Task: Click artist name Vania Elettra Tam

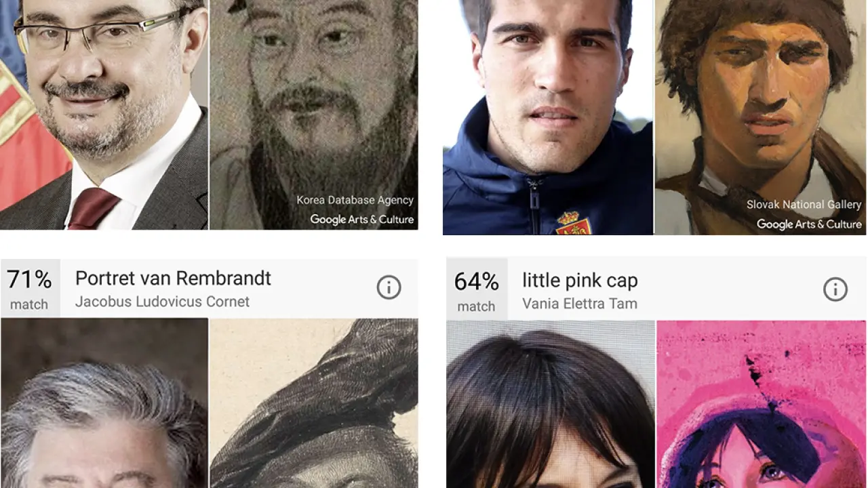Action: coord(580,304)
